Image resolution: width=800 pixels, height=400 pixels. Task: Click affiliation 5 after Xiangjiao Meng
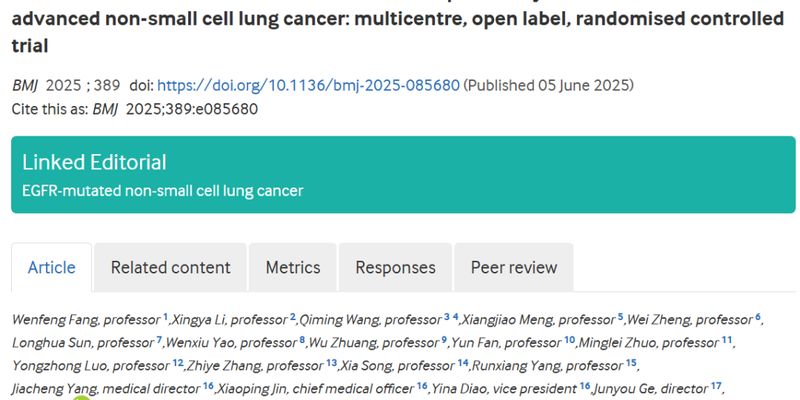tap(620, 317)
